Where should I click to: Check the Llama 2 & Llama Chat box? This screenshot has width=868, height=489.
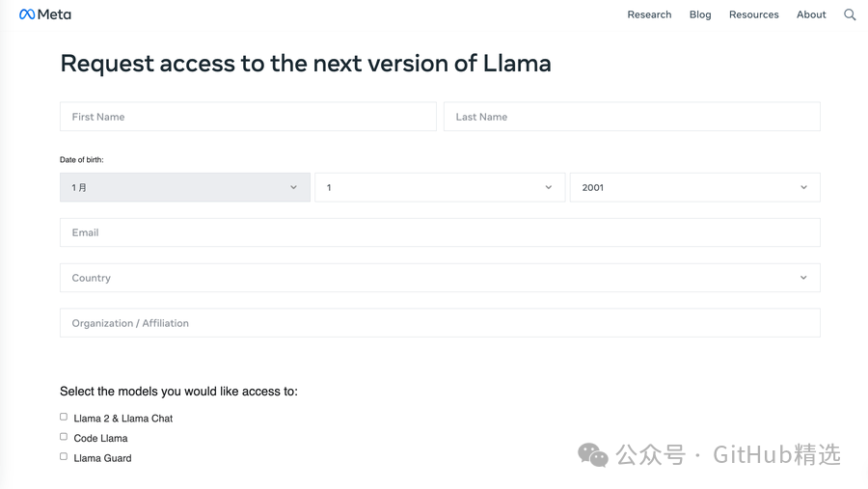pos(64,417)
